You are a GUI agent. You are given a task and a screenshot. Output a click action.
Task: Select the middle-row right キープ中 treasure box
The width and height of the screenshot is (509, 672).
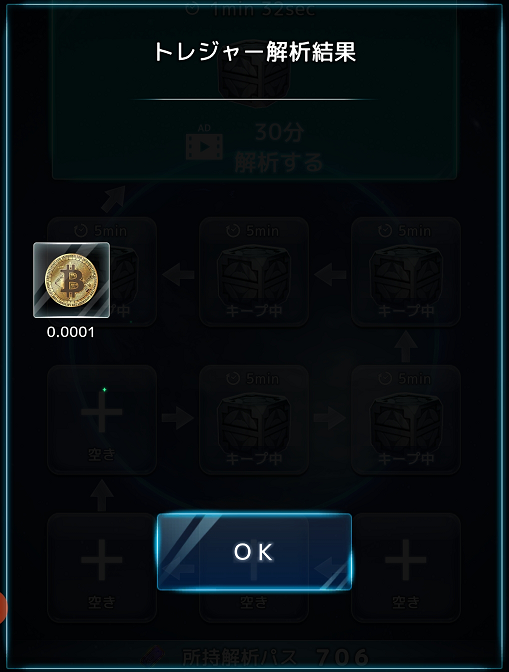[x=406, y=420]
